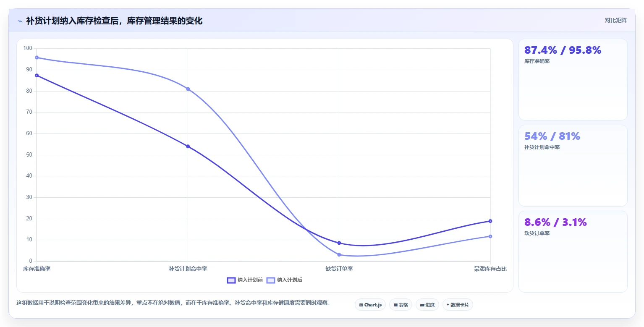644x327 pixels.
Task: Click the Chart.js pill tag
Action: click(370, 305)
